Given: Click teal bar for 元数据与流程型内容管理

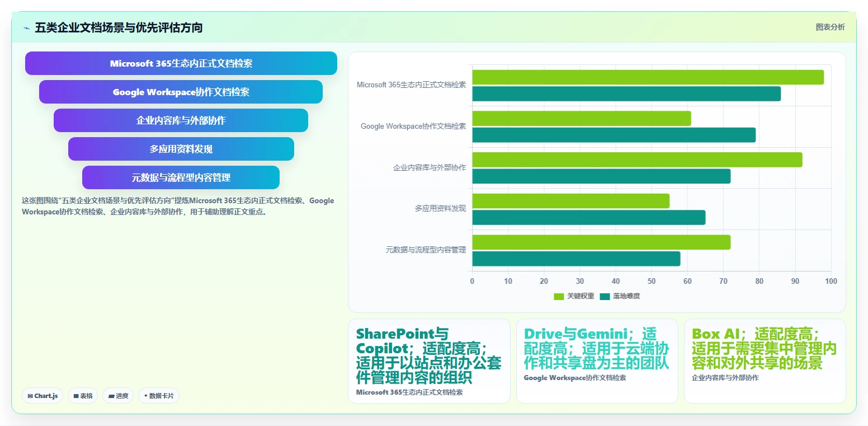Looking at the screenshot, I should 577,259.
